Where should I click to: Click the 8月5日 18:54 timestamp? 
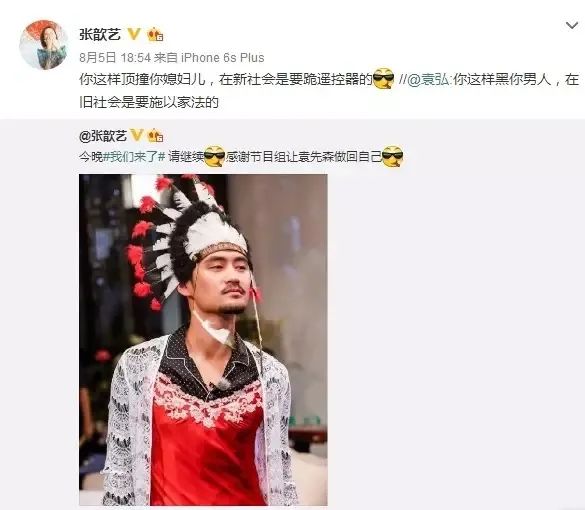coord(115,58)
